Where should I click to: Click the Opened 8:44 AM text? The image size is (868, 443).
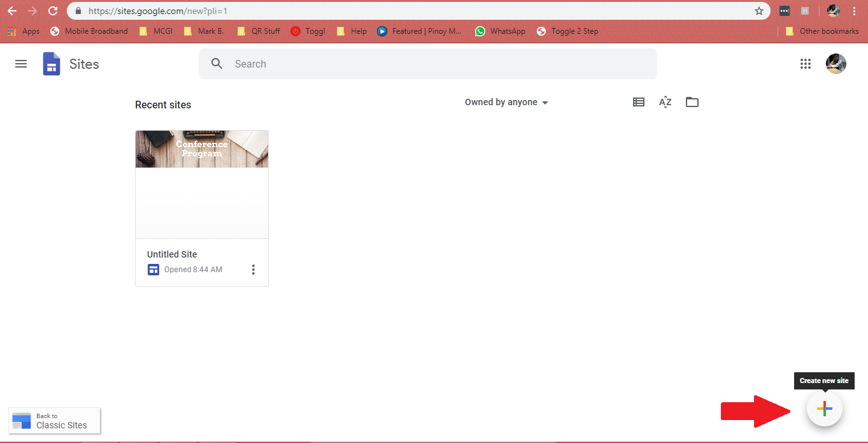[x=193, y=270]
